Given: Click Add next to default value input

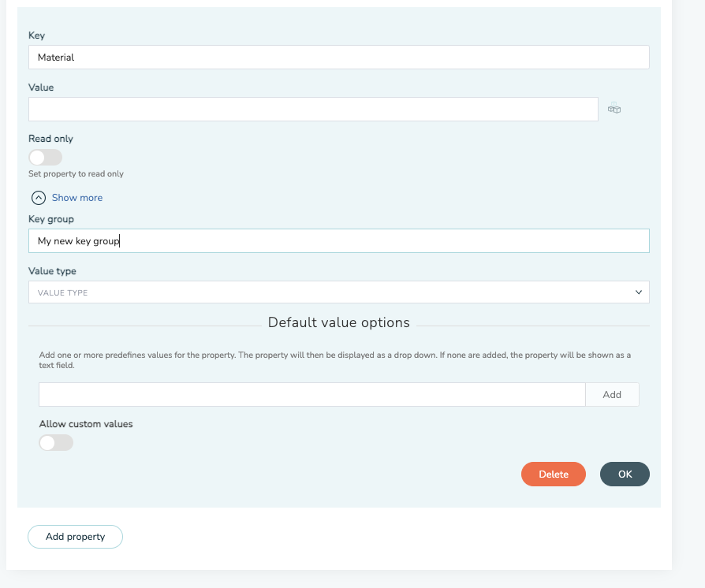Looking at the screenshot, I should tap(612, 395).
